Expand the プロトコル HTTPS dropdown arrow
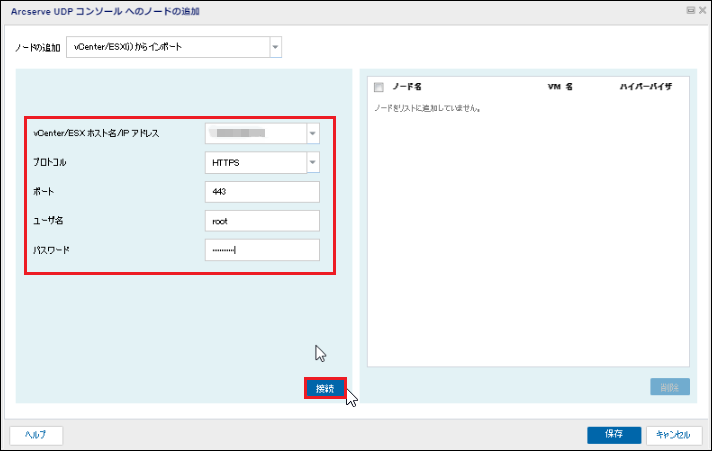The image size is (712, 451). [x=312, y=162]
